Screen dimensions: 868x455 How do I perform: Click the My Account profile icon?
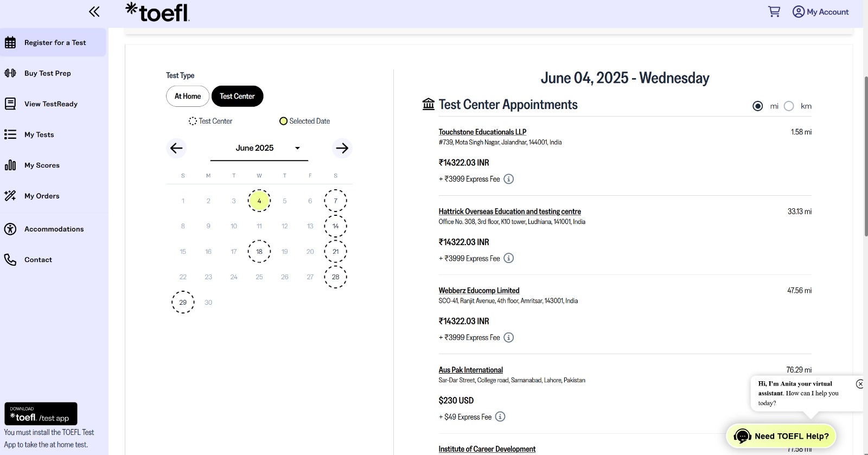[x=799, y=11]
